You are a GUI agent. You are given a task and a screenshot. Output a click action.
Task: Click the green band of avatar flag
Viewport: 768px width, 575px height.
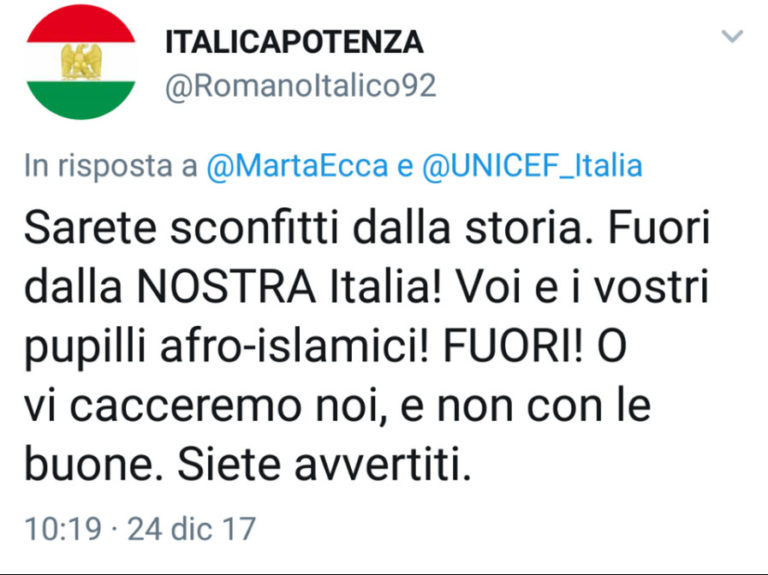click(80, 98)
